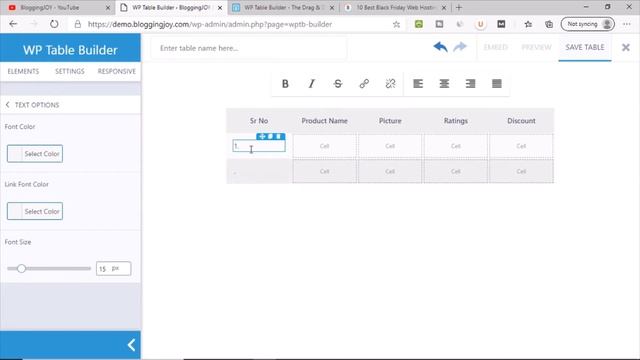Click the font size px input
The image size is (640, 360).
click(x=113, y=269)
